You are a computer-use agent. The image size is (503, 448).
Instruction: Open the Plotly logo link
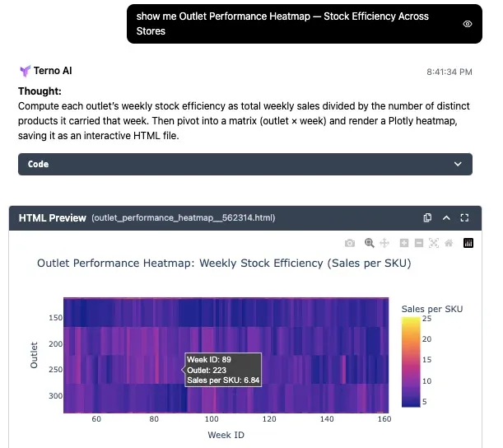468,243
